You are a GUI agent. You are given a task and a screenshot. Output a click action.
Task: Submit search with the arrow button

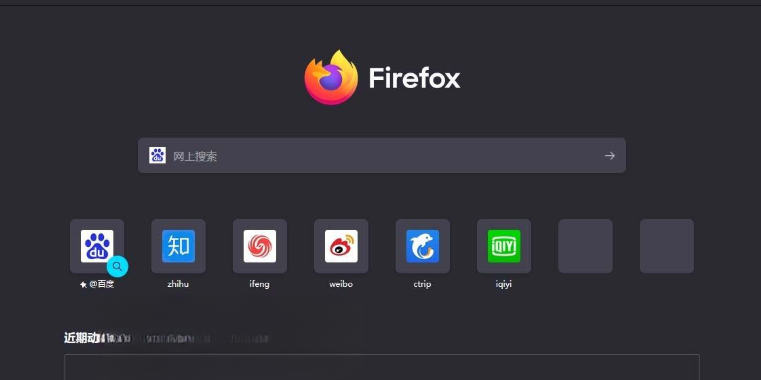click(x=610, y=155)
